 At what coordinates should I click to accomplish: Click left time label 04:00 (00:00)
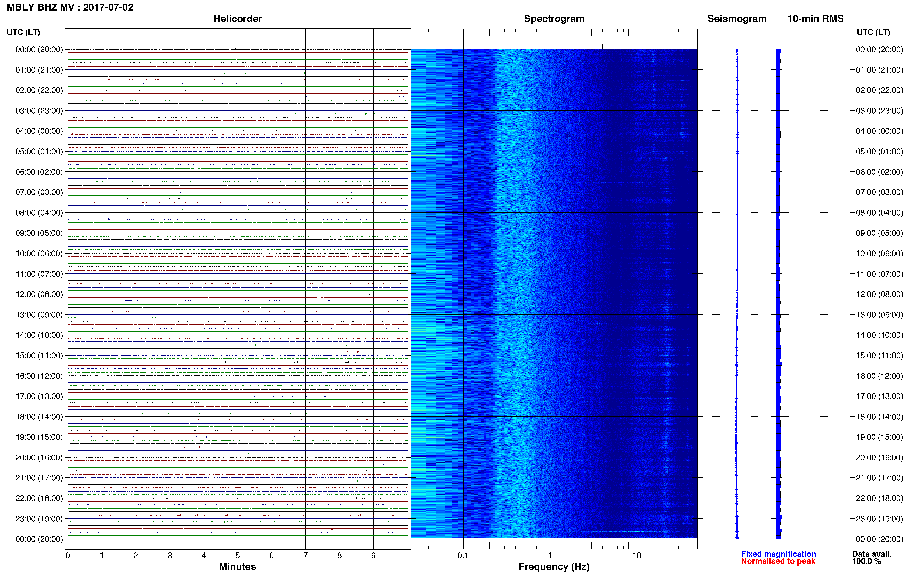coord(39,131)
